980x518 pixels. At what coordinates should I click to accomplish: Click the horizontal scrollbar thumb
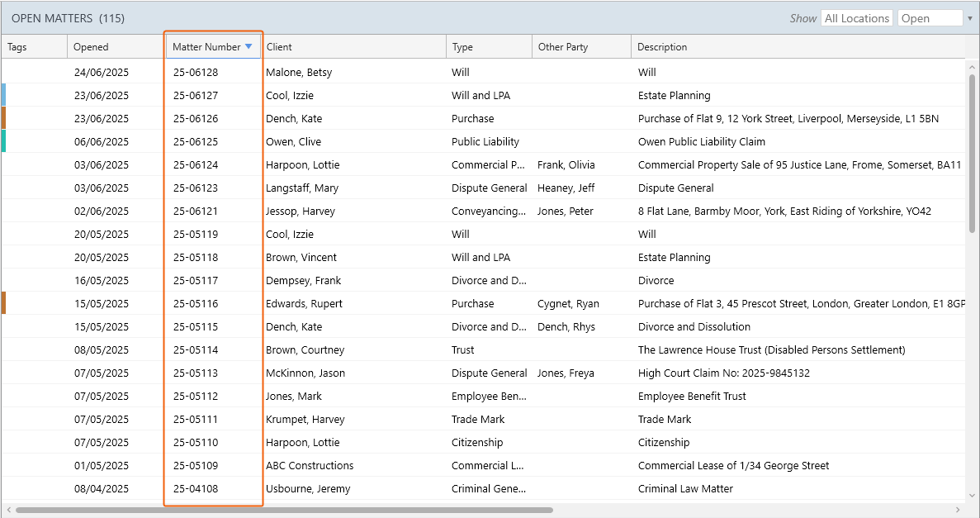click(284, 510)
